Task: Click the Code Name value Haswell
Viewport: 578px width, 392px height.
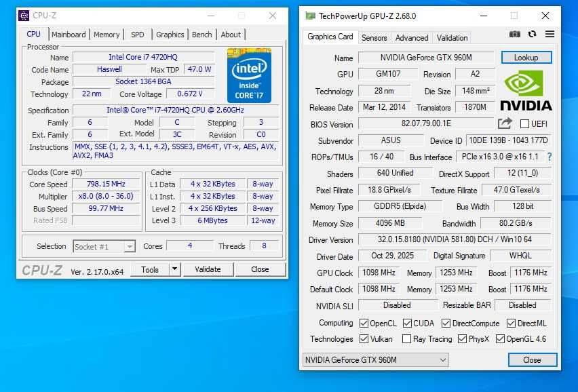Action: tap(109, 69)
